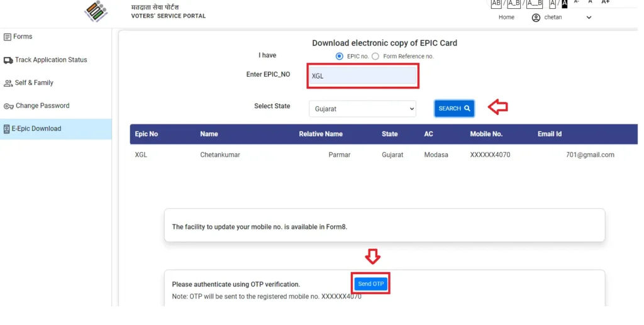Click the Forms document icon
The width and height of the screenshot is (644, 325).
7,37
